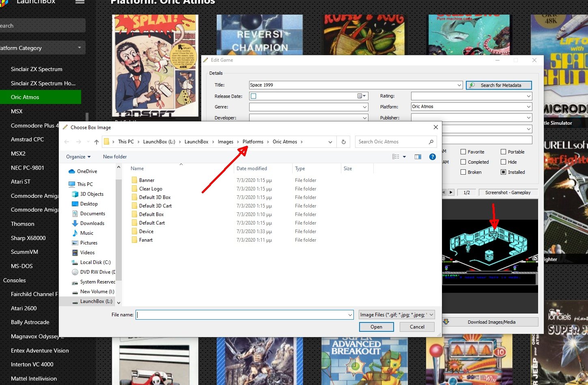
Task: Click the Search for Metadata button
Action: coord(499,85)
